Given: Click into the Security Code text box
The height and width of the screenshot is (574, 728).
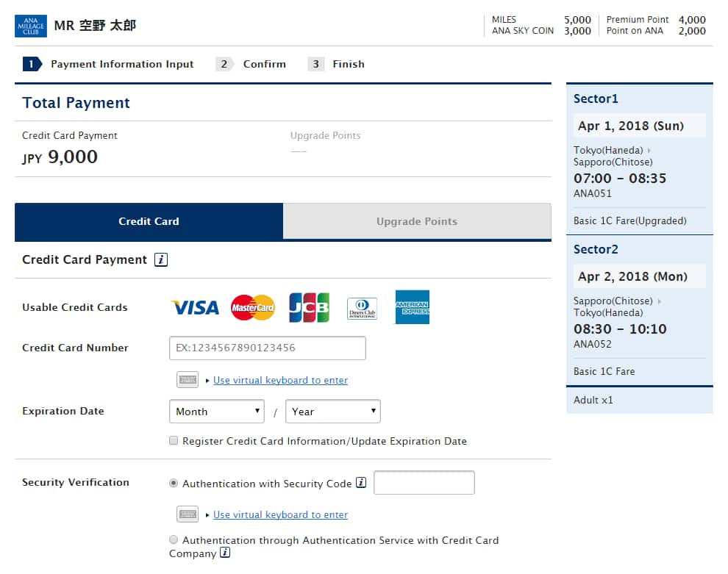Looking at the screenshot, I should [x=424, y=483].
